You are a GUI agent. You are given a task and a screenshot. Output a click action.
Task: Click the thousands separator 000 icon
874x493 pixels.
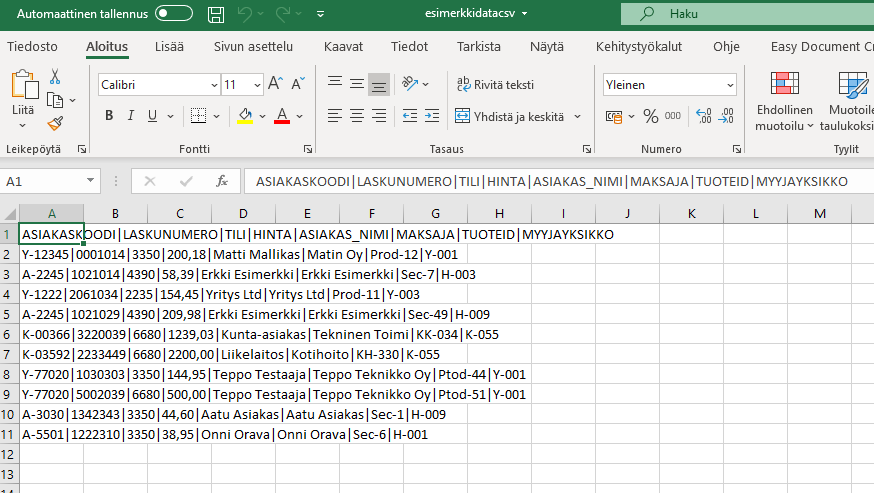coord(673,116)
